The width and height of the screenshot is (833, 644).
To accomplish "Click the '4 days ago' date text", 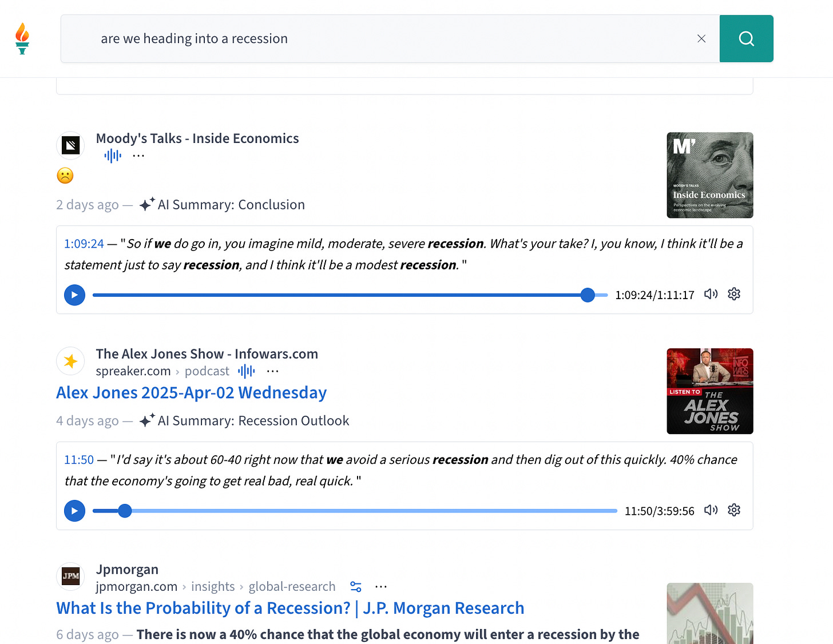I will [x=88, y=421].
